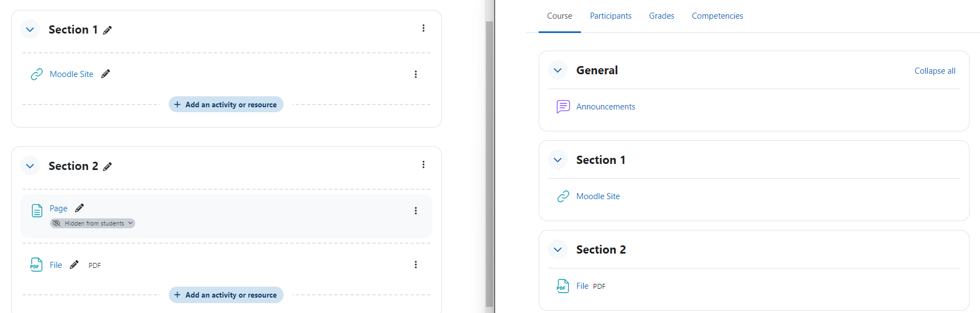Click the Collapse all link
This screenshot has width=980, height=313.
click(935, 71)
